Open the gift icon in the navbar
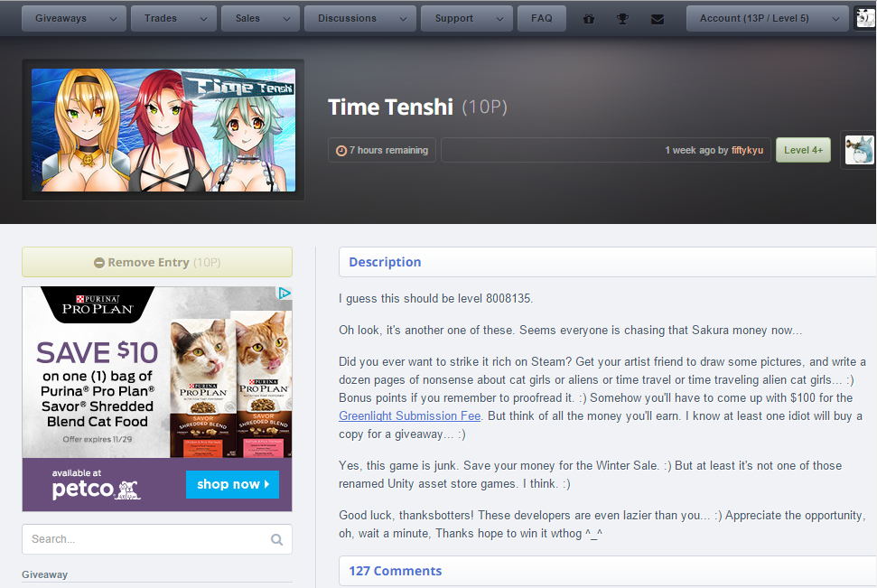The height and width of the screenshot is (588, 877). [x=588, y=19]
